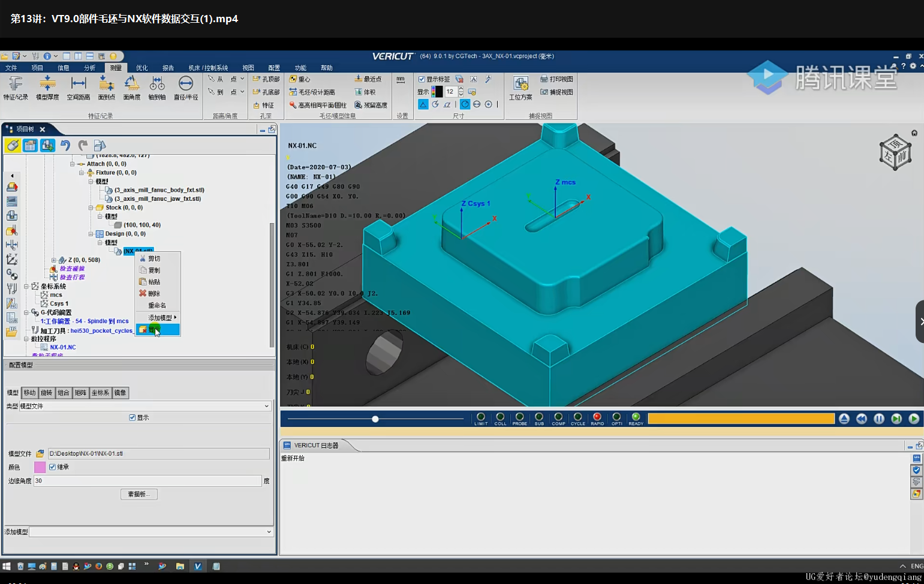Screen dimensions: 924x584
Task: Collapse the Design (0, 0, 0) node
Action: (91, 234)
